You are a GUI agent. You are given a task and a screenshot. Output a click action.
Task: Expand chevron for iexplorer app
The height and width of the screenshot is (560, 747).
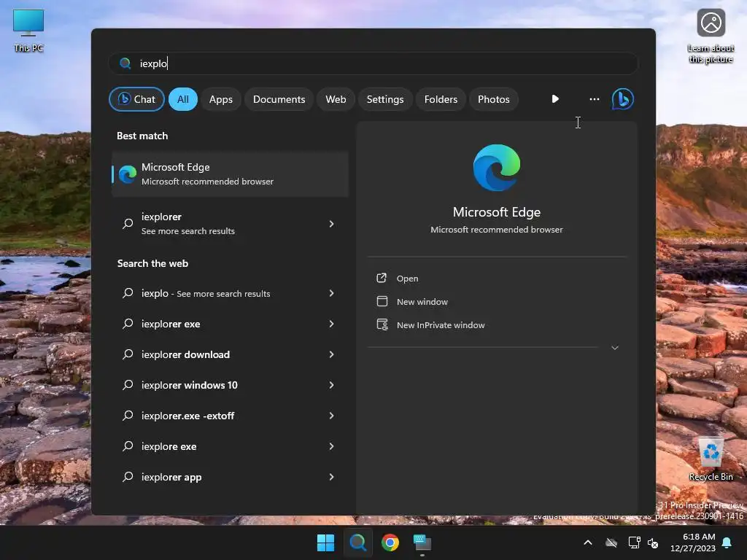pos(332,477)
